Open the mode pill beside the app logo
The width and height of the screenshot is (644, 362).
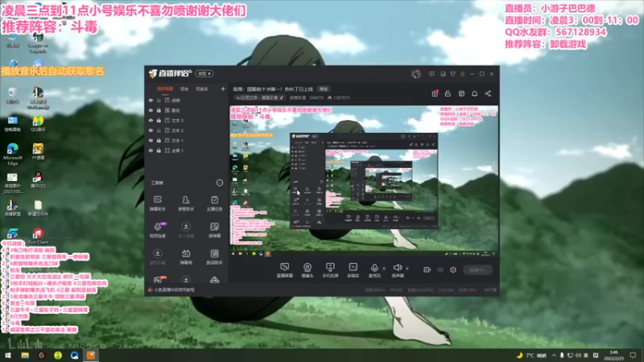204,74
